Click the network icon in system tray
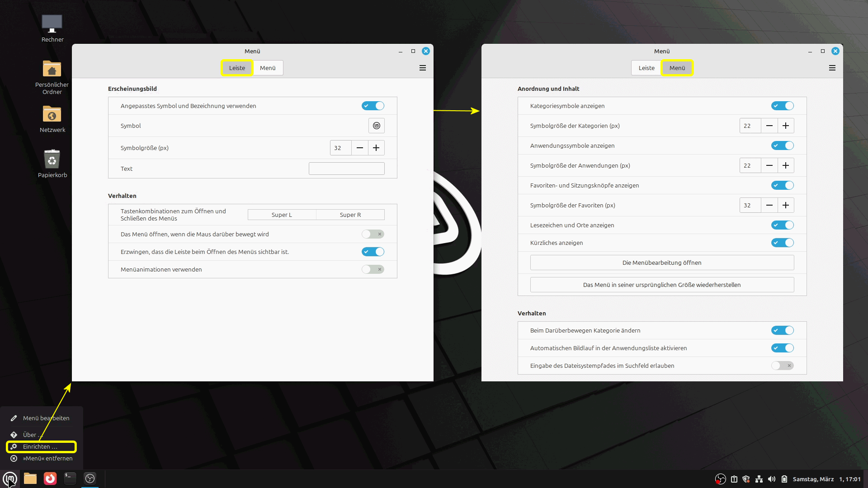The height and width of the screenshot is (488, 868). tap(759, 479)
